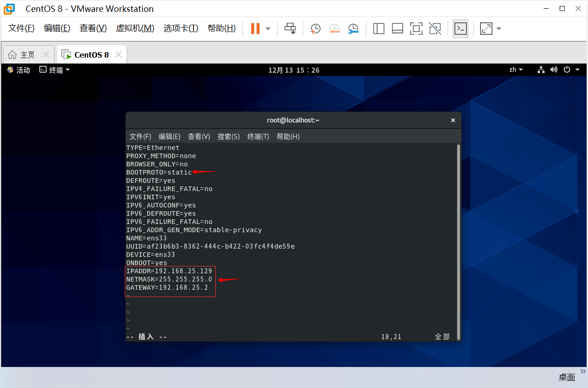Open the 选项卡(T) menu
The height and width of the screenshot is (388, 588).
[x=181, y=28]
